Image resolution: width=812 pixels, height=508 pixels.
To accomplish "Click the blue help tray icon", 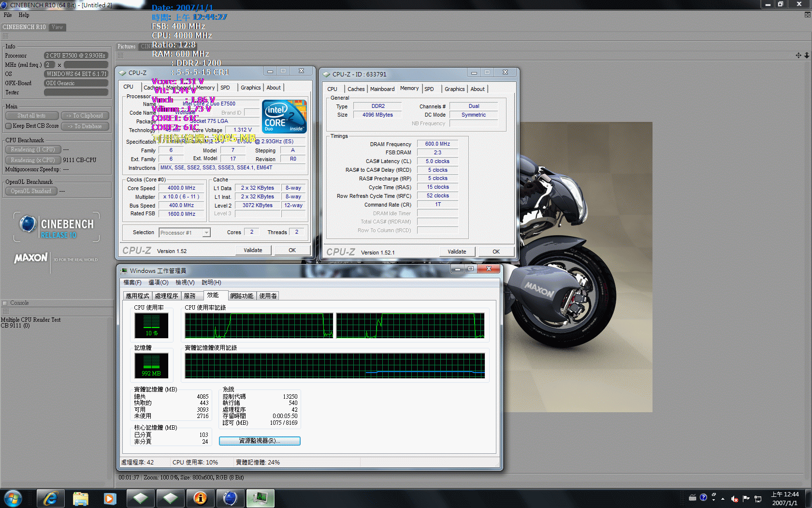I will pos(703,497).
